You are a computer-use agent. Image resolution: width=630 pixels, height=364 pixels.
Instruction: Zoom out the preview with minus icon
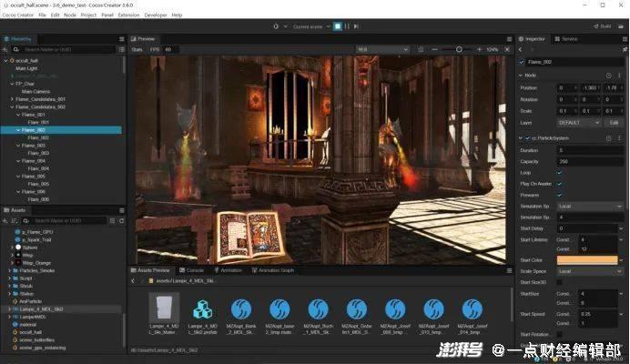[434, 49]
